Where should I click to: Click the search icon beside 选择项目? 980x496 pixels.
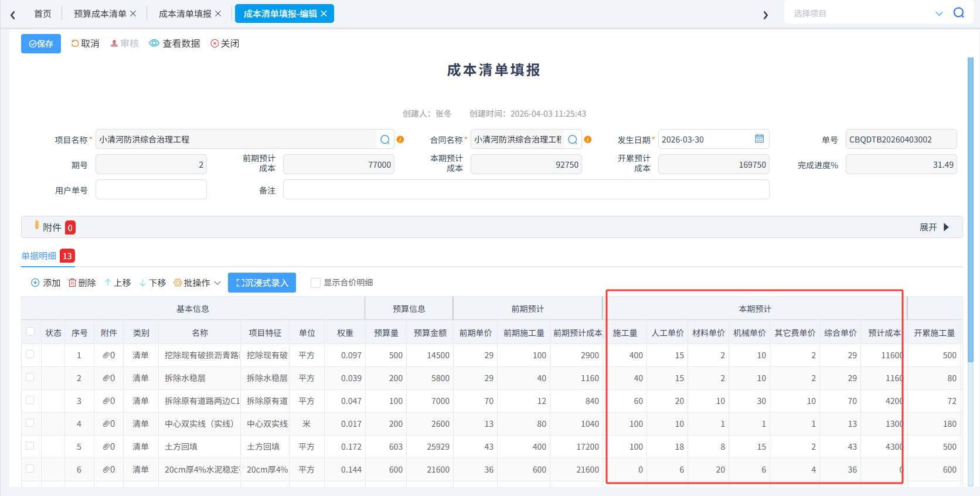tap(959, 13)
